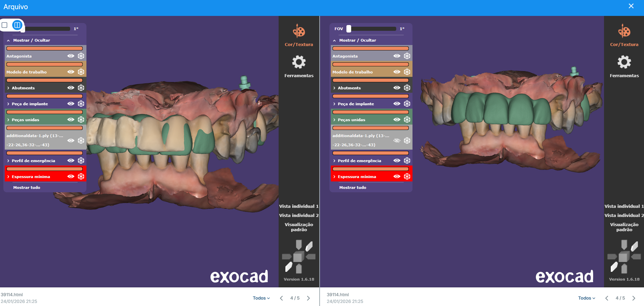This screenshot has height=306, width=644.
Task: Expand Perfil de emergência in right panel
Action: point(334,161)
